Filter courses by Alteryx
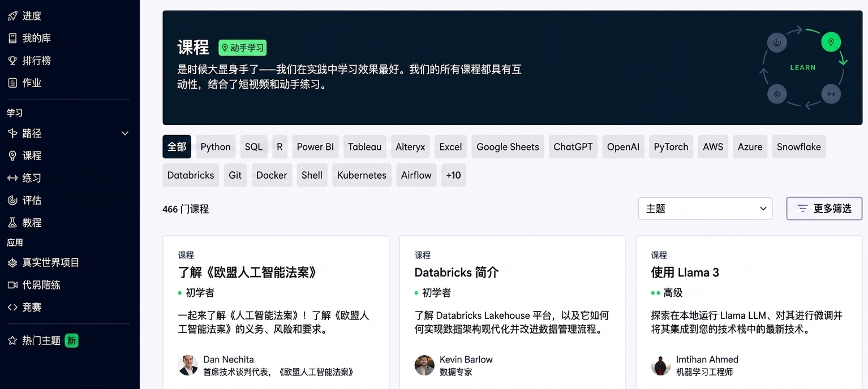Viewport: 868px width, 389px height. pos(410,147)
